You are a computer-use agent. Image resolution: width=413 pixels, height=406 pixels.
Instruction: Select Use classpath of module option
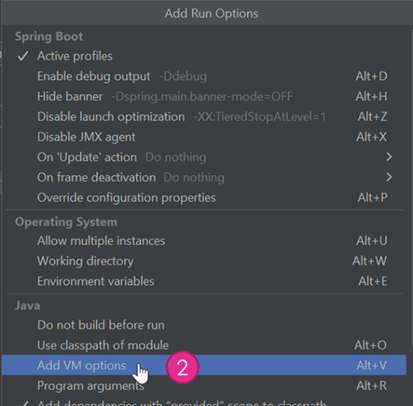(x=204, y=345)
